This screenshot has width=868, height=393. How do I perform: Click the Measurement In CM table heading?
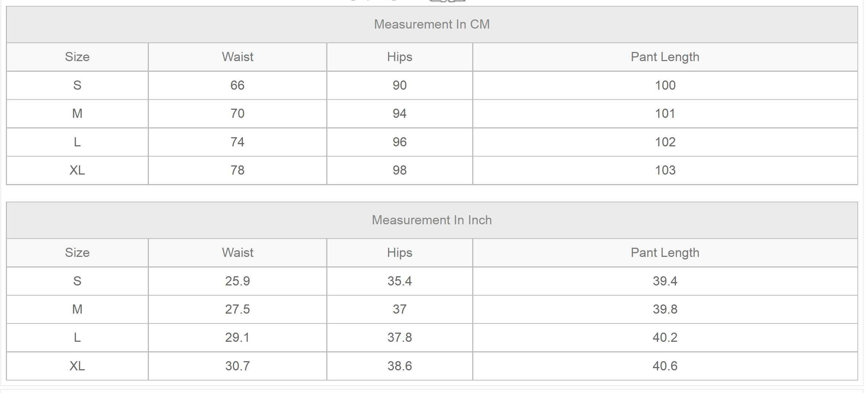click(x=432, y=24)
